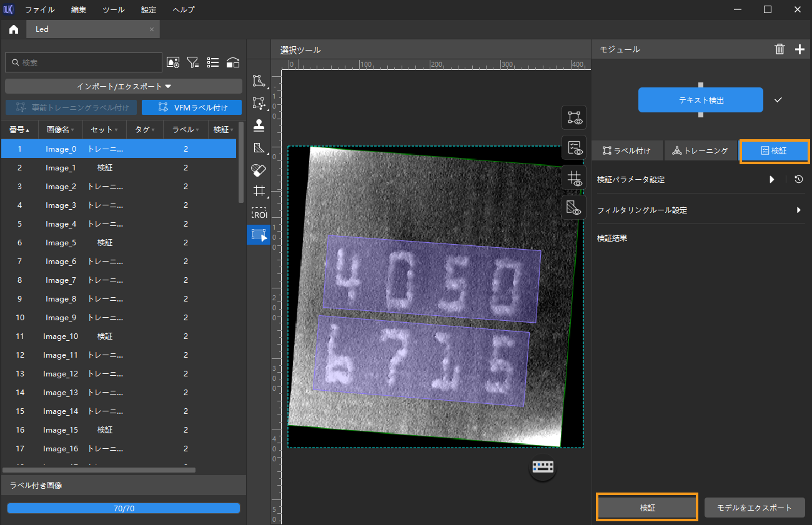
Task: Select Image_3 row in list
Action: click(x=119, y=205)
